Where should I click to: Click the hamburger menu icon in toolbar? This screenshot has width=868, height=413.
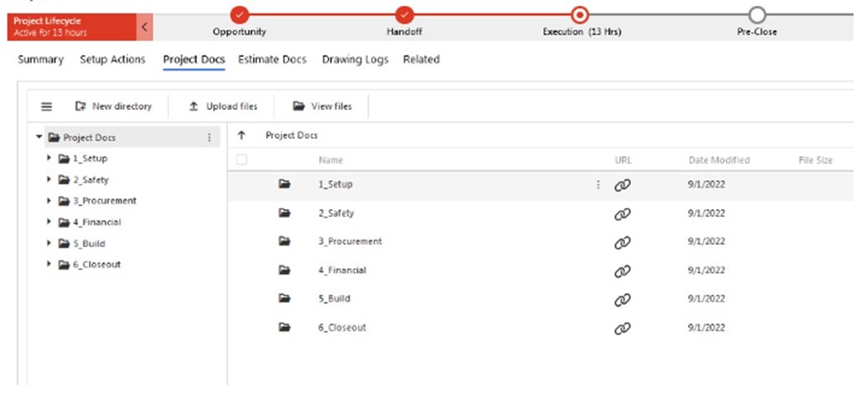click(47, 106)
